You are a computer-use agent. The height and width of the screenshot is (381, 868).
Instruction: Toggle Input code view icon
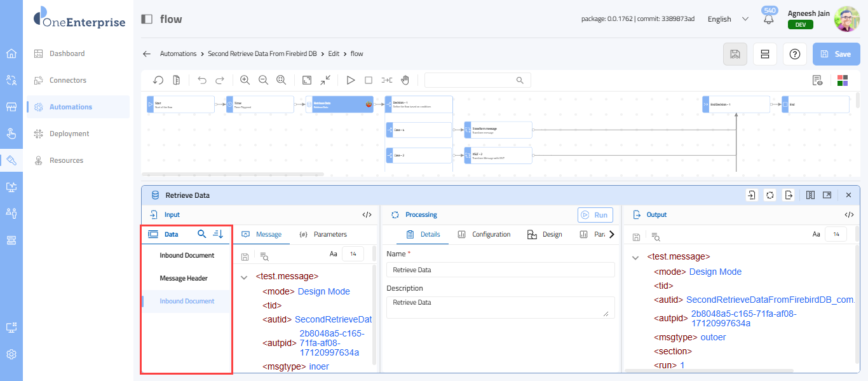tap(367, 215)
